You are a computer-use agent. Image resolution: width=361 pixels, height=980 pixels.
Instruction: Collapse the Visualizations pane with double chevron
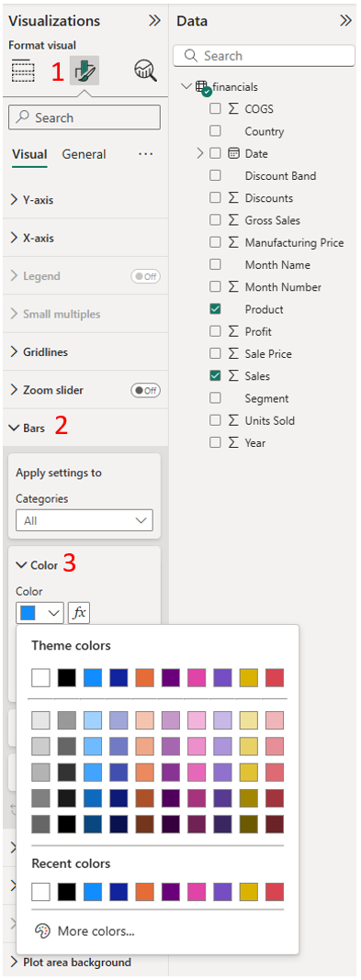154,20
